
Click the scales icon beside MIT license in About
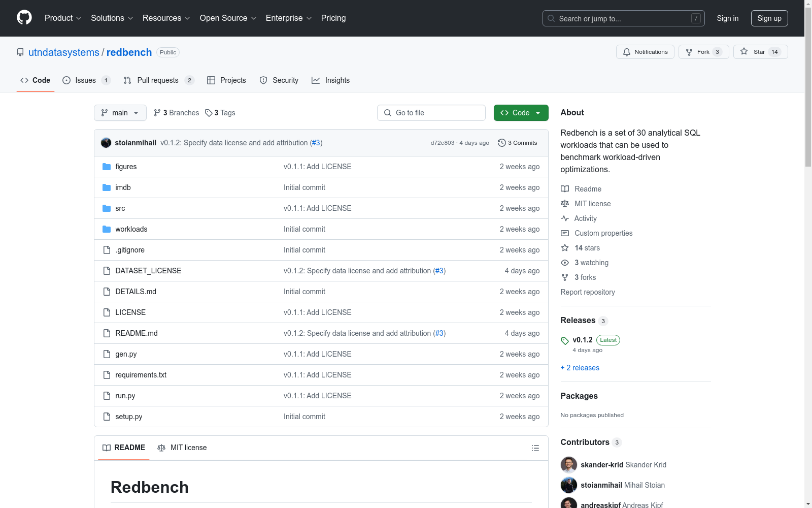click(x=565, y=204)
